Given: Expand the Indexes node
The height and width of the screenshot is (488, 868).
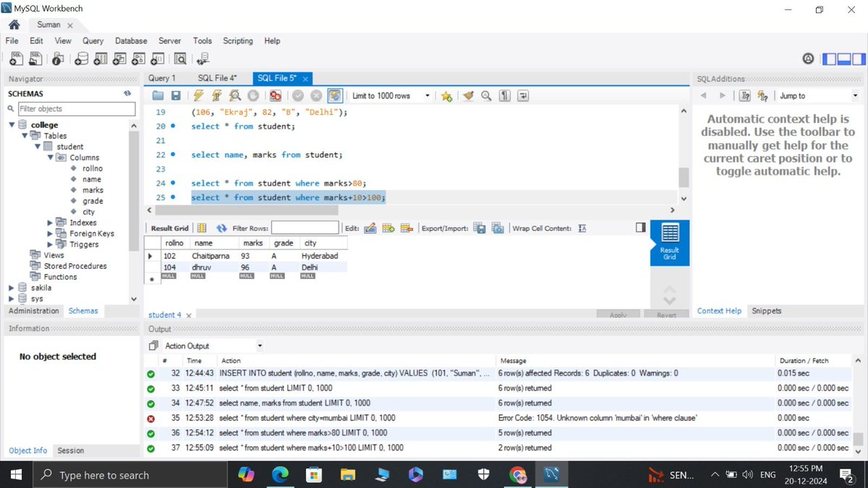Looking at the screenshot, I should pyautogui.click(x=50, y=223).
